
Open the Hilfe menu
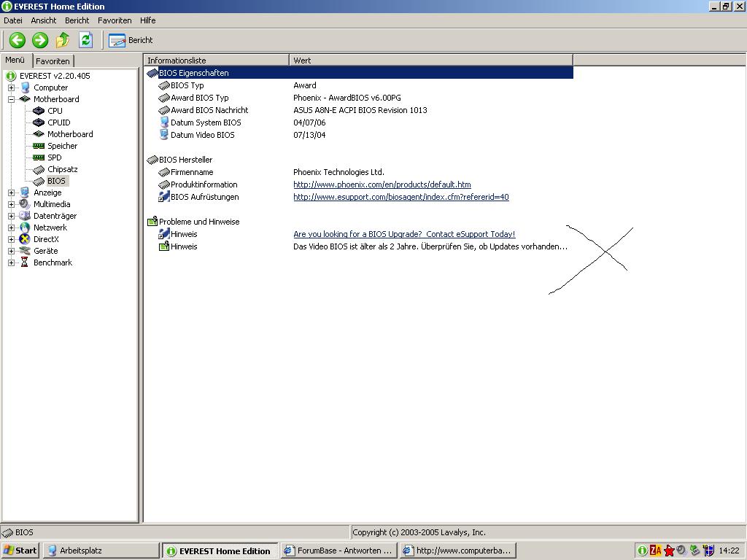[x=147, y=20]
